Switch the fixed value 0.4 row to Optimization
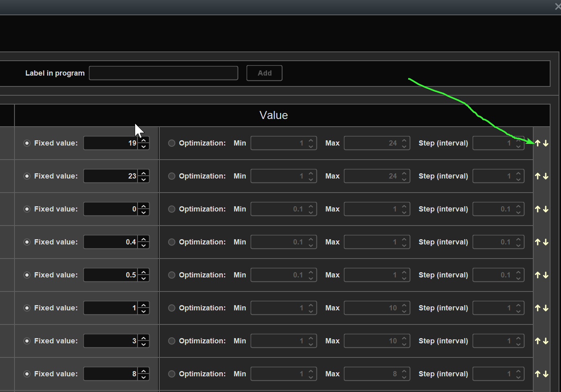The width and height of the screenshot is (561, 392). (x=172, y=242)
